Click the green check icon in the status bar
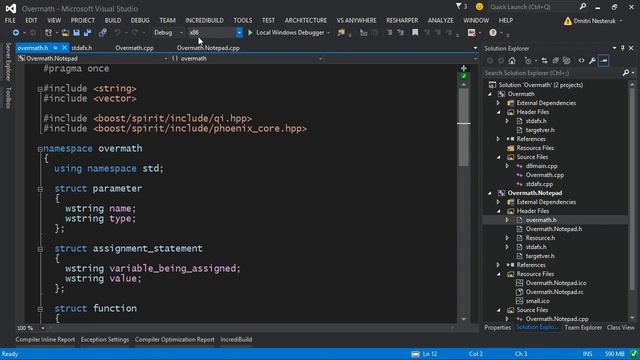 point(633,354)
